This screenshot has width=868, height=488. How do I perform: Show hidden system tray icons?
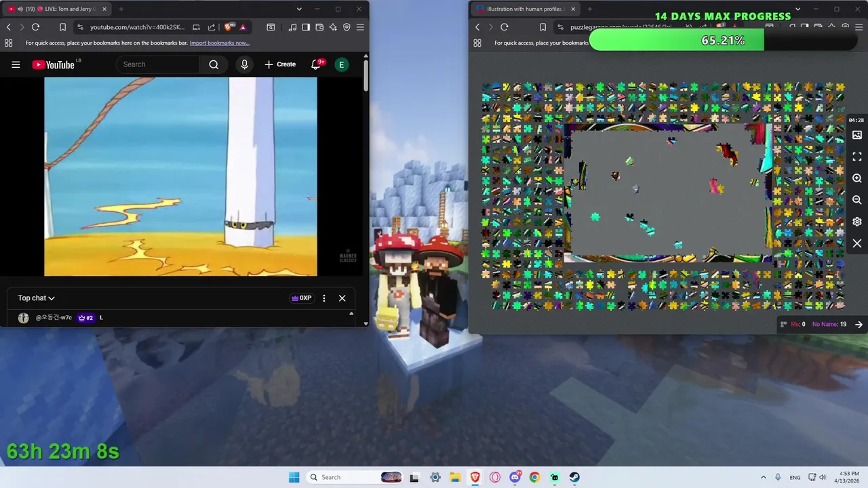click(764, 477)
